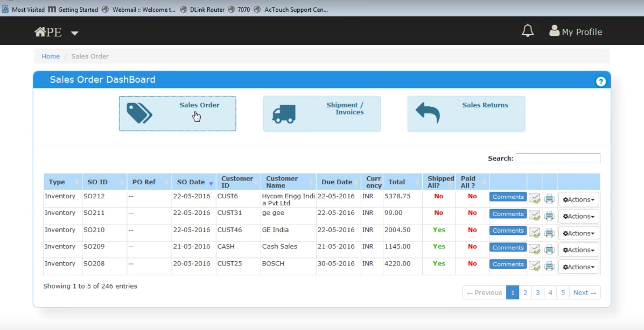The image size is (644, 330).
Task: Click the home icon in top bar
Action: (x=40, y=32)
